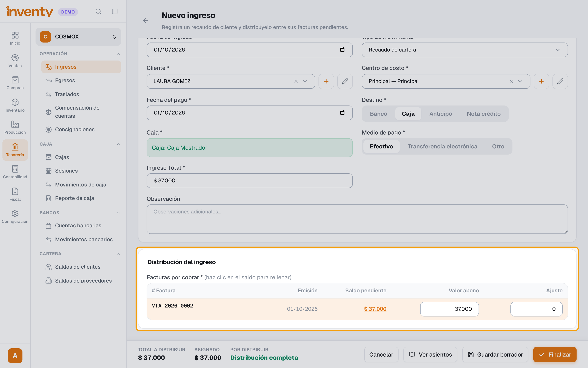Screen dimensions: 588x368
Task: Add a new centro de costo plus button
Action: tap(541, 81)
